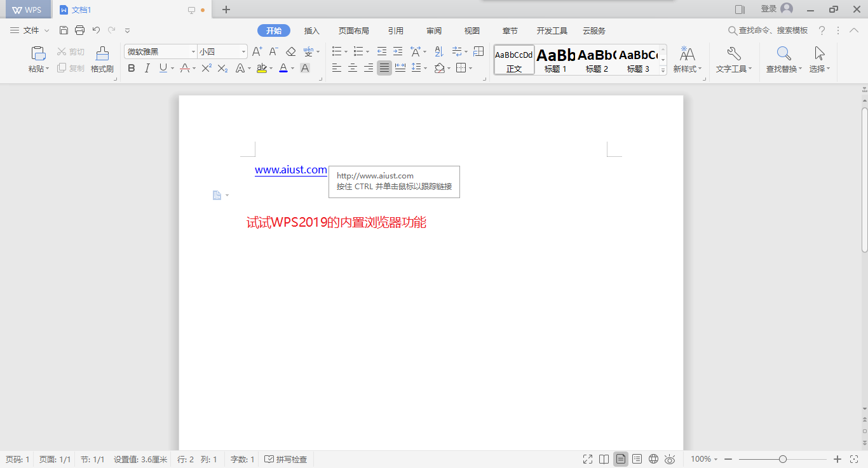Toggle spell check (拼写检查) in status bar

[x=286, y=459]
